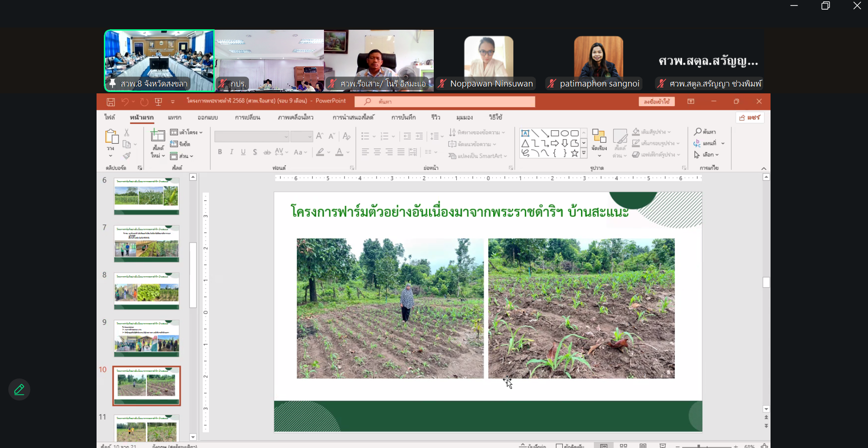868x448 pixels.
Task: Click the Convert to SmartArt button
Action: pos(478,156)
